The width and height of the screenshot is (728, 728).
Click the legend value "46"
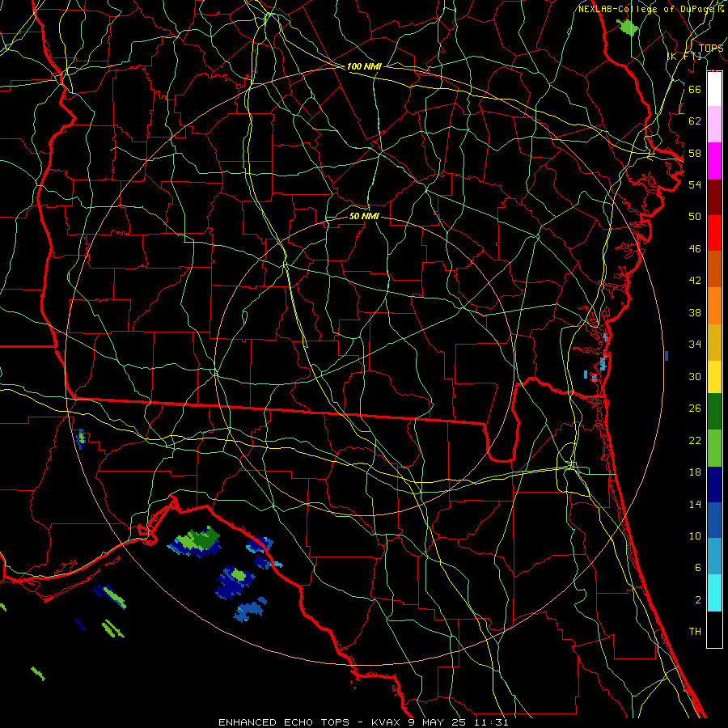[x=695, y=249]
